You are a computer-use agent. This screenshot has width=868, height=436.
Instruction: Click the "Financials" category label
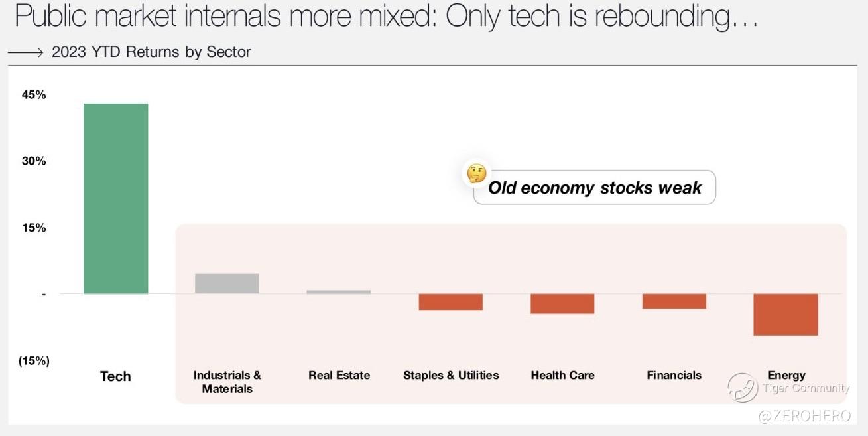point(674,375)
